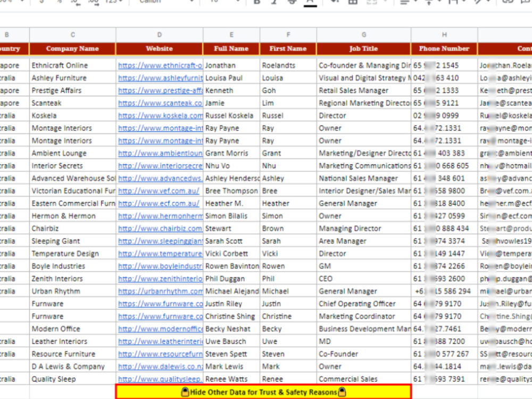
Task: Open the boyleindustries website link
Action: (160, 267)
